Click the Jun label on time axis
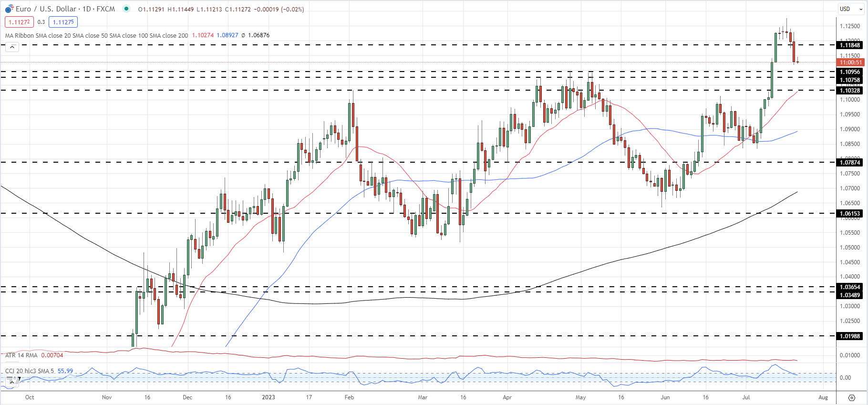 [x=665, y=397]
